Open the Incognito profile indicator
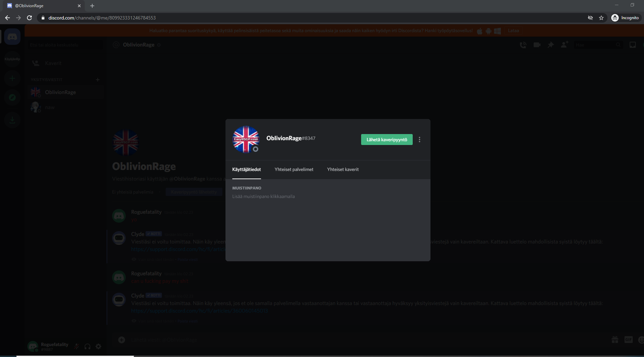Screen dimensions: 644x357 pos(626,18)
